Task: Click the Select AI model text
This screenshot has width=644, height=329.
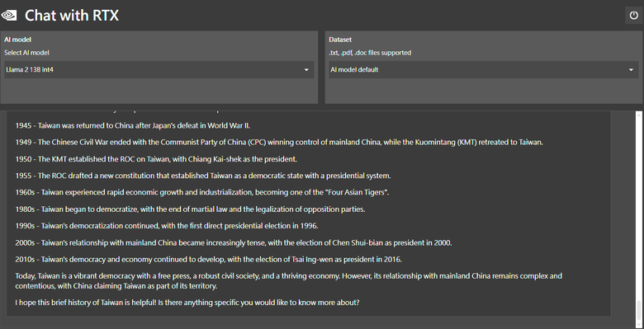Action: tap(26, 53)
